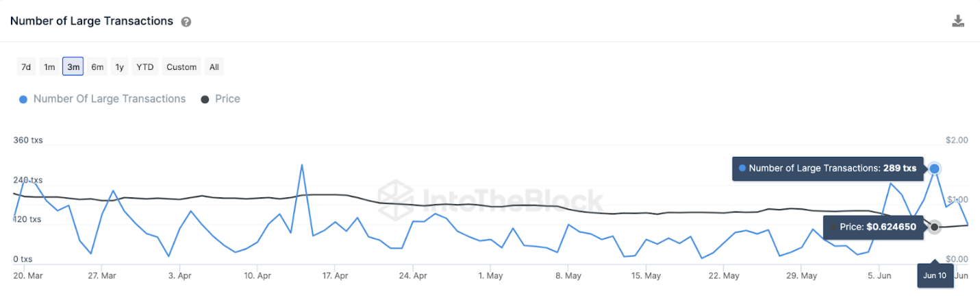
Task: Choose the 1y time range
Action: 120,66
